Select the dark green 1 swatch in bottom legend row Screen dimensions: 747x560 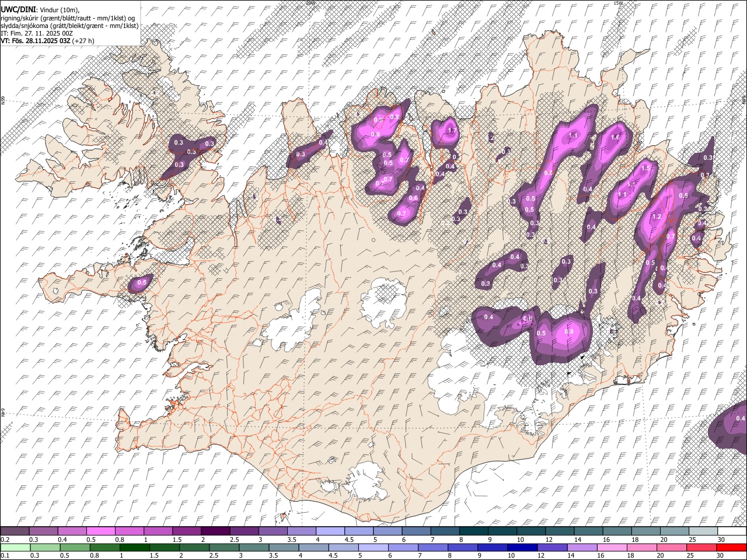tap(135, 547)
